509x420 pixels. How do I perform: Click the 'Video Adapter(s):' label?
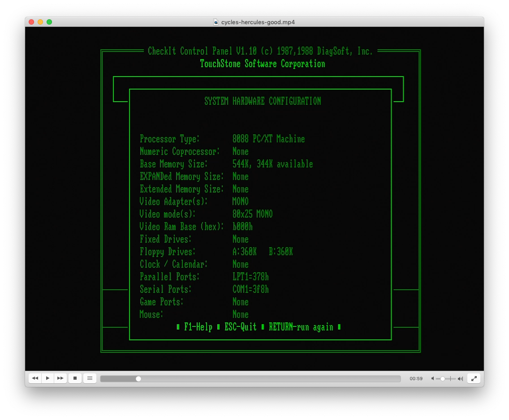coord(173,202)
